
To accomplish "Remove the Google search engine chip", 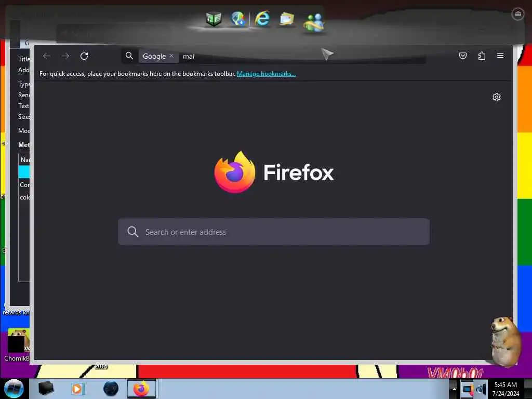I will tap(171, 56).
